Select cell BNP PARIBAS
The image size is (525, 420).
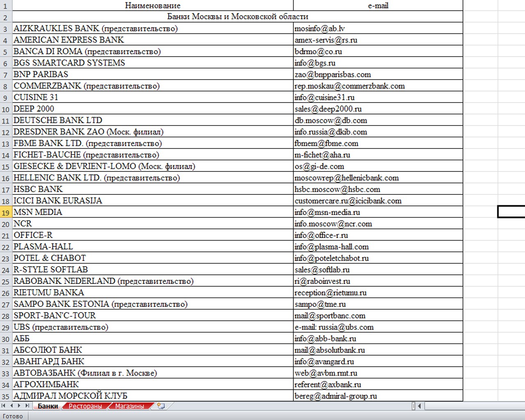click(153, 74)
